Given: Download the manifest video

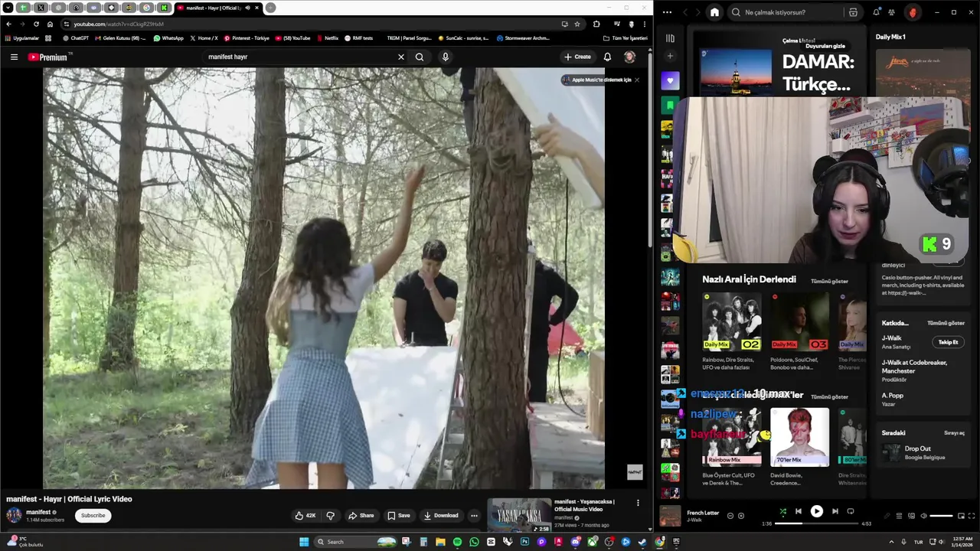Looking at the screenshot, I should 441,515.
